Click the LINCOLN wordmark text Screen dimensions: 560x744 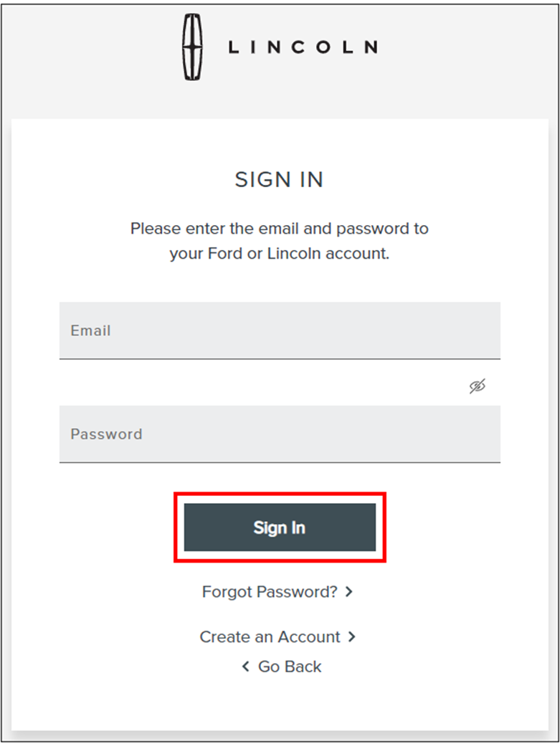pyautogui.click(x=303, y=47)
